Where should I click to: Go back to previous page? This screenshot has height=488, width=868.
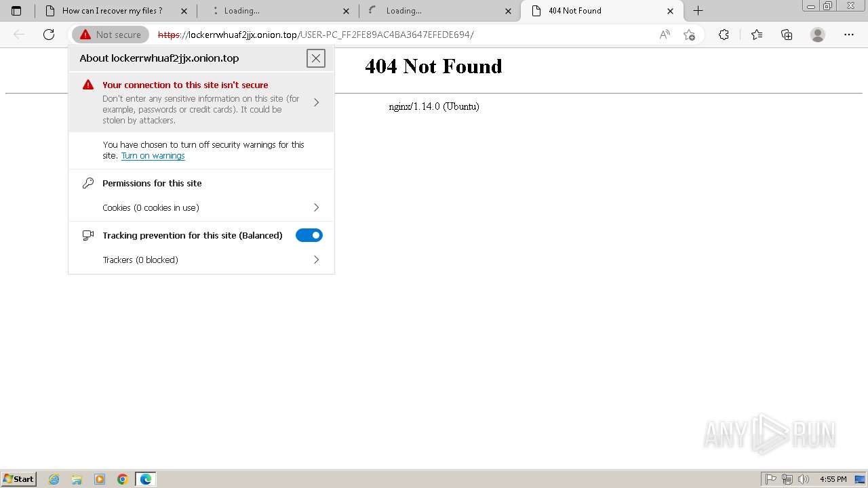[19, 35]
